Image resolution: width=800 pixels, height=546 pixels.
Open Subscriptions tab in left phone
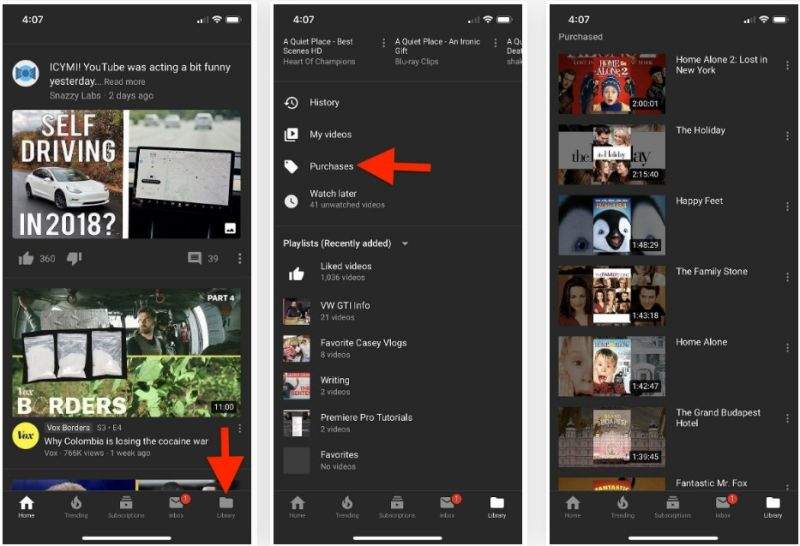[x=126, y=507]
